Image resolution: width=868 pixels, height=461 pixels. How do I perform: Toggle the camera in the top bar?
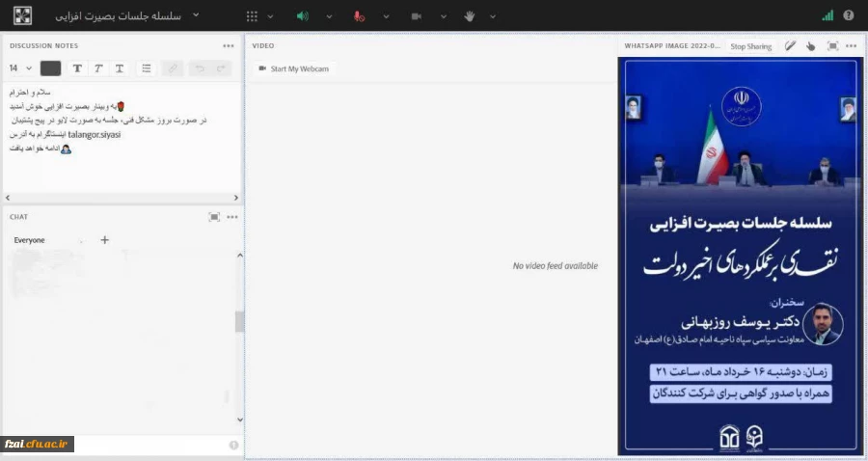click(417, 16)
